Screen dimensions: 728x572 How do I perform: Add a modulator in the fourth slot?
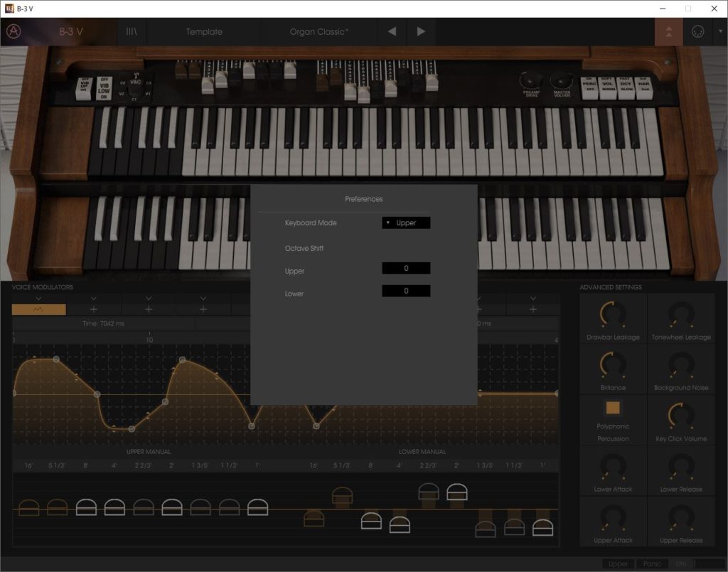[x=203, y=309]
